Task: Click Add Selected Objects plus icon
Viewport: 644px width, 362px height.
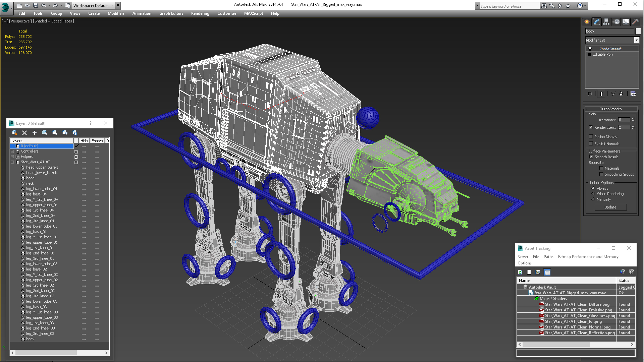Action: click(x=35, y=133)
